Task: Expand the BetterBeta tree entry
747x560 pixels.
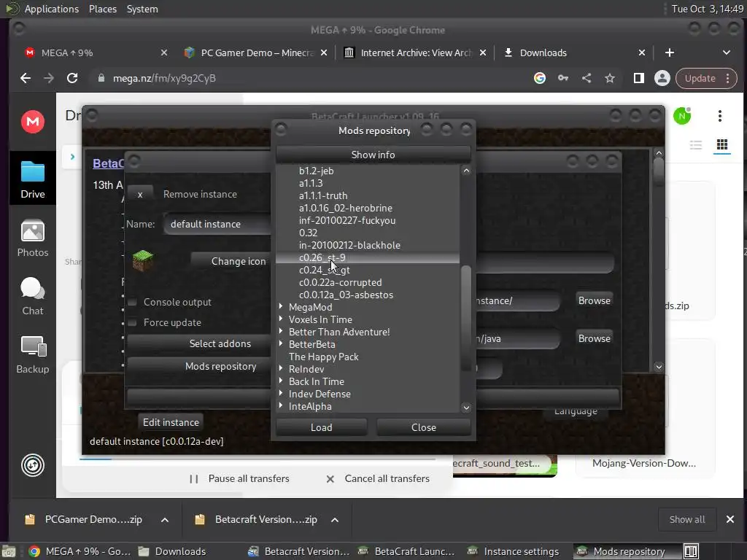Action: pyautogui.click(x=281, y=344)
